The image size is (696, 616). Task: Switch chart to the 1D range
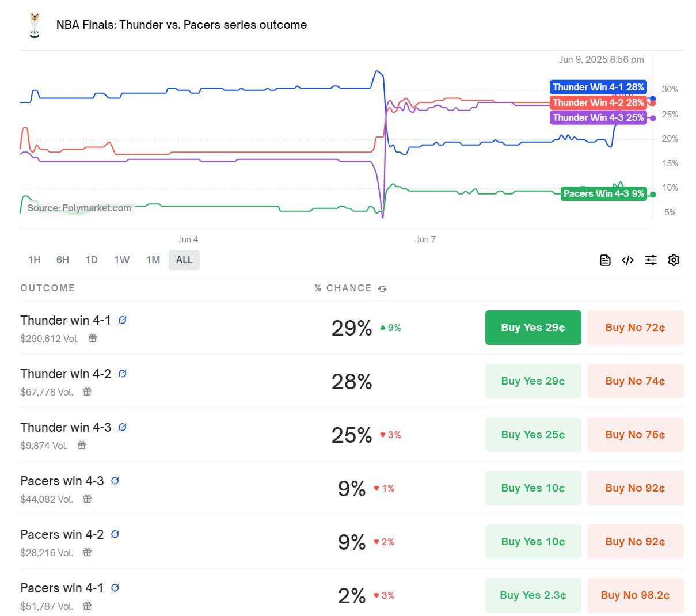[x=92, y=260]
